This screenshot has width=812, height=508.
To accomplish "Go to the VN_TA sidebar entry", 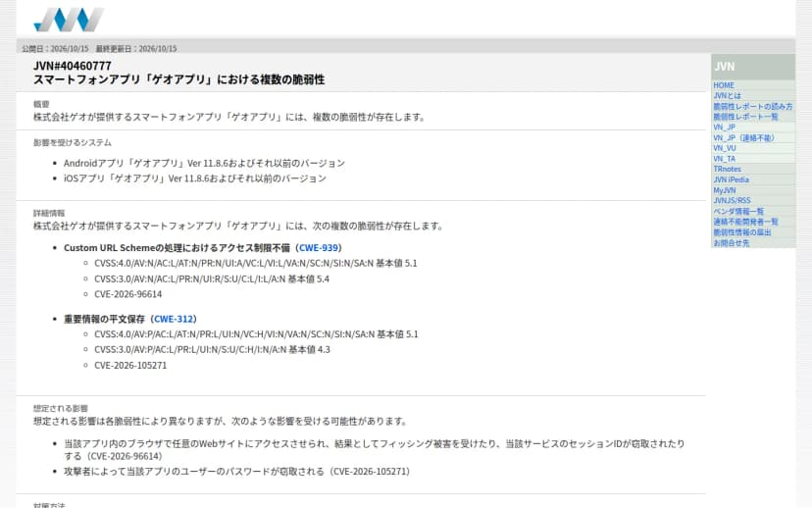I will click(x=724, y=159).
